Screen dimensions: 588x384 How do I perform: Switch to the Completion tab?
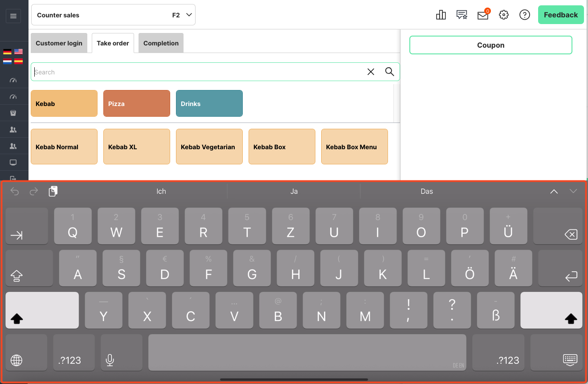161,43
